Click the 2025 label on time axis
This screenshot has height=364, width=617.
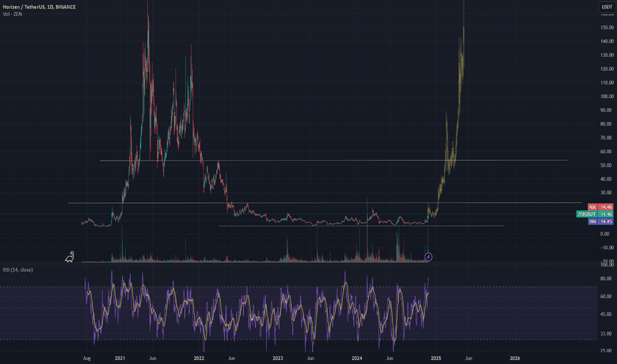pos(436,358)
